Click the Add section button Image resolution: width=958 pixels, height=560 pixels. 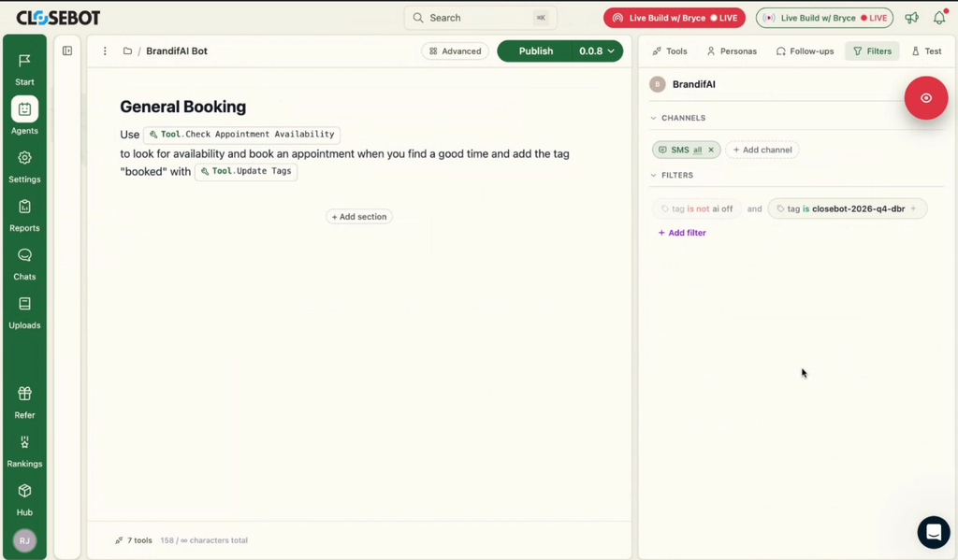(x=359, y=217)
